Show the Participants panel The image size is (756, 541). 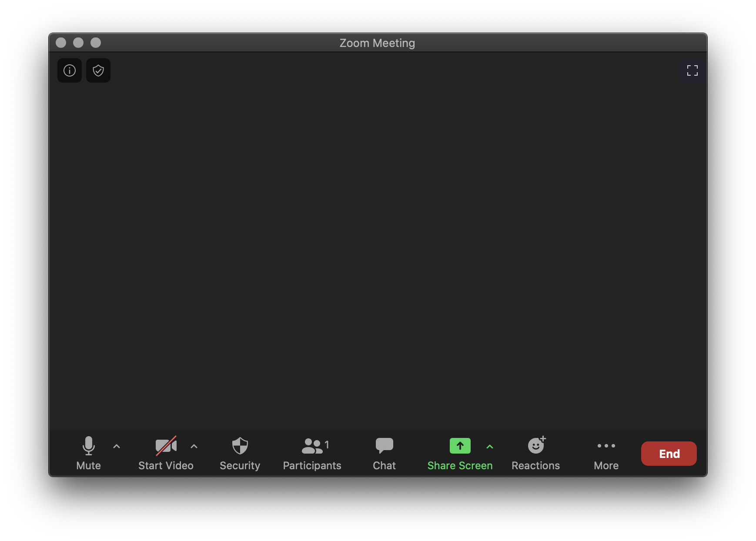tap(312, 454)
